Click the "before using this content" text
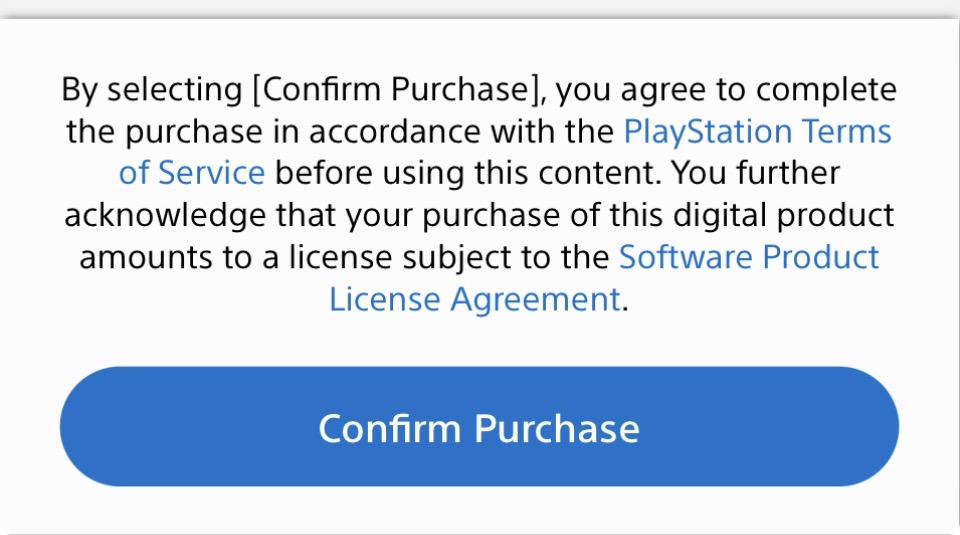The width and height of the screenshot is (960, 535). (466, 173)
